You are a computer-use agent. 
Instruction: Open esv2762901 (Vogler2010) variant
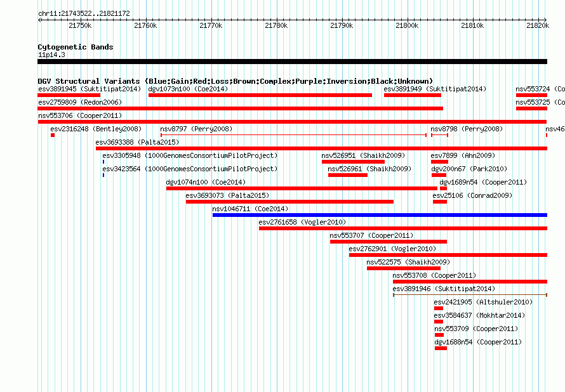point(448,255)
